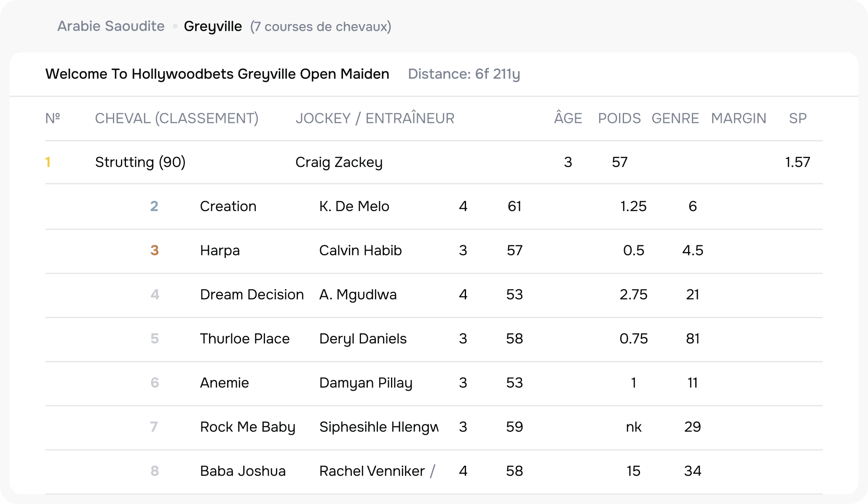Click the Poids column header

619,118
